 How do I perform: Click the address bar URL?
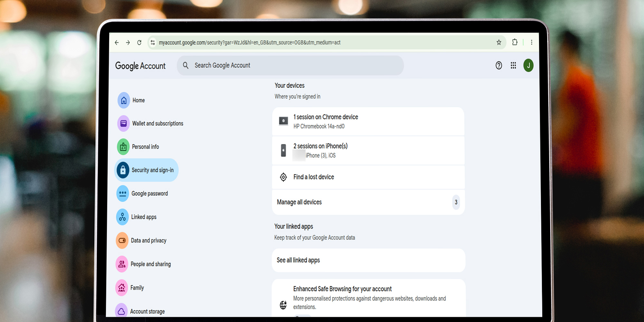point(250,43)
